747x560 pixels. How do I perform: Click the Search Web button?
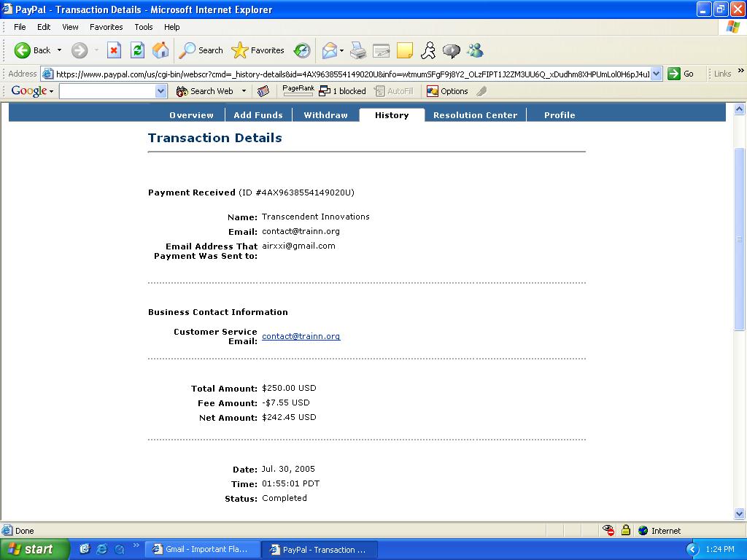pyautogui.click(x=205, y=91)
